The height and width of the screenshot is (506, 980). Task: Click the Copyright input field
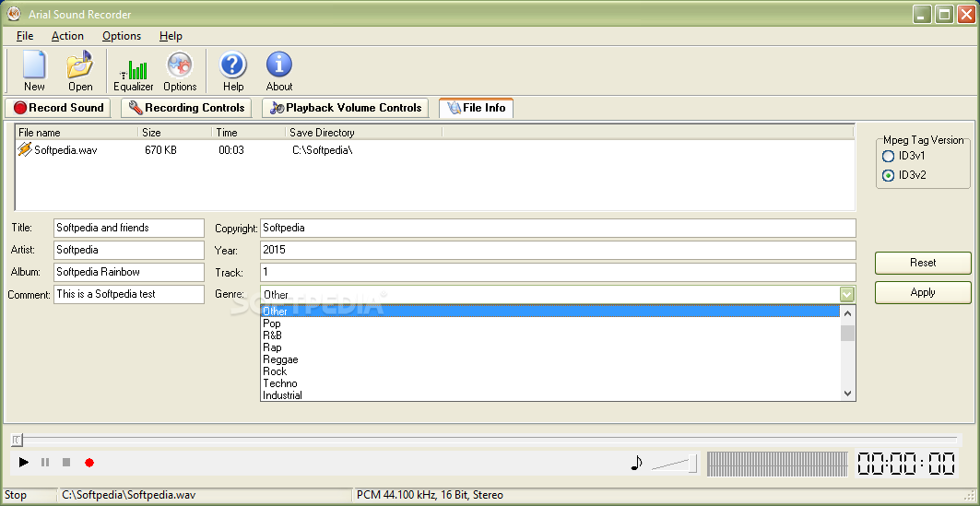pos(558,228)
